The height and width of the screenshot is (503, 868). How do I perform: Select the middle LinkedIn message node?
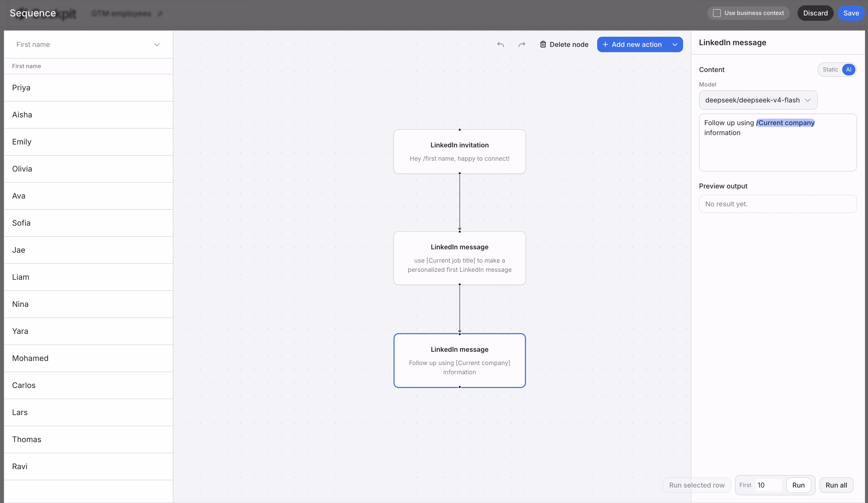(460, 258)
